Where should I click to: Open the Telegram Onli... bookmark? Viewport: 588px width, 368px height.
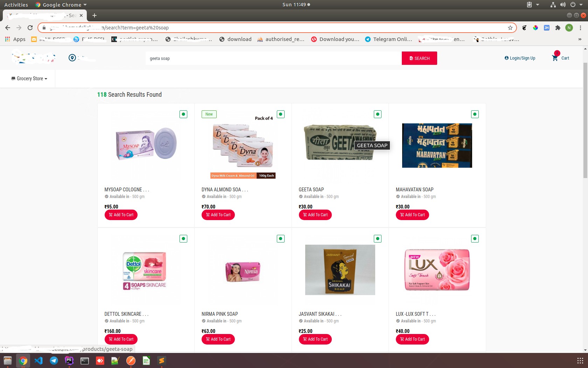pyautogui.click(x=388, y=39)
